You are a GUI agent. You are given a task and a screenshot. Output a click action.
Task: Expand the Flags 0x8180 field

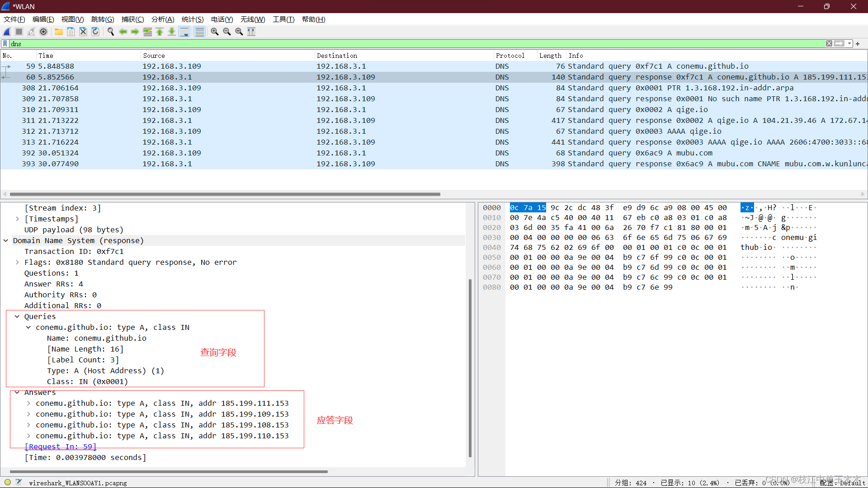[17, 263]
